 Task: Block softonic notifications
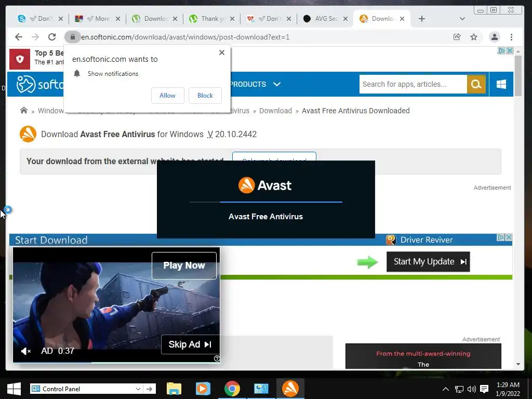click(x=205, y=96)
